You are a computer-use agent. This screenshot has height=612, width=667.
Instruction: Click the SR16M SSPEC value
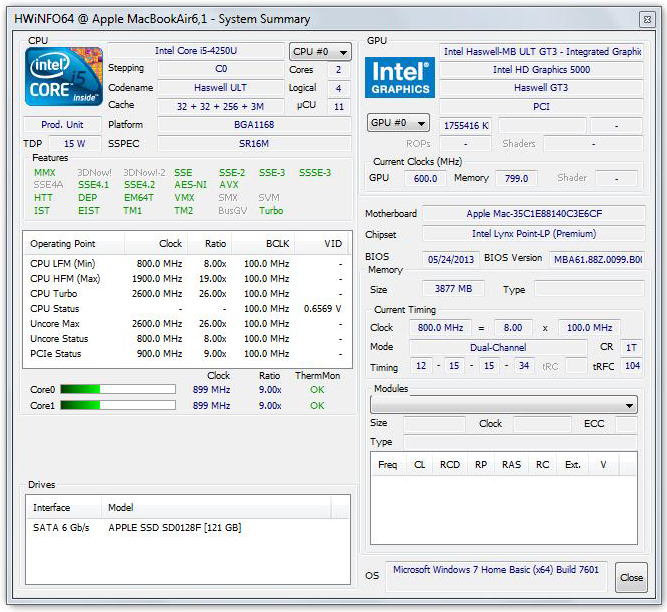click(x=254, y=144)
